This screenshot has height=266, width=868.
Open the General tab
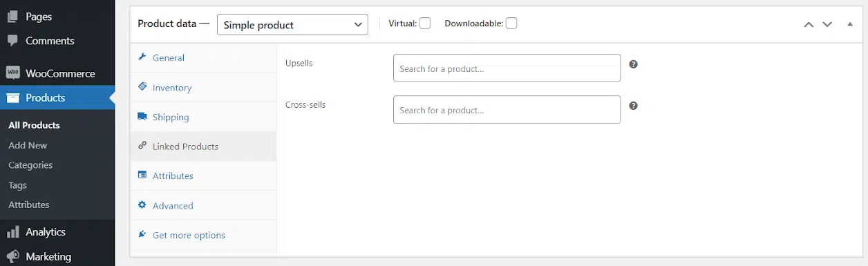(x=203, y=58)
